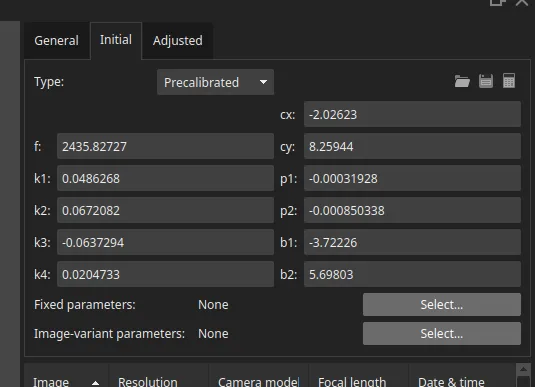Click Select button for Image-variant parameters
Image resolution: width=535 pixels, height=387 pixels.
(442, 333)
